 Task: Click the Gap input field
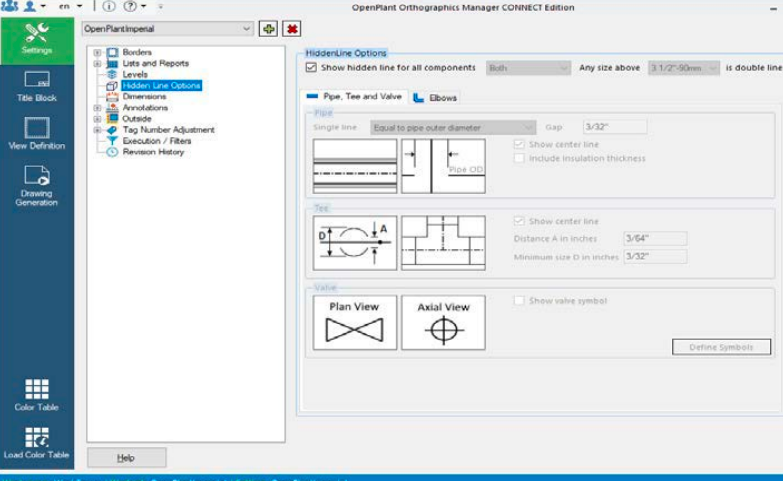click(615, 127)
